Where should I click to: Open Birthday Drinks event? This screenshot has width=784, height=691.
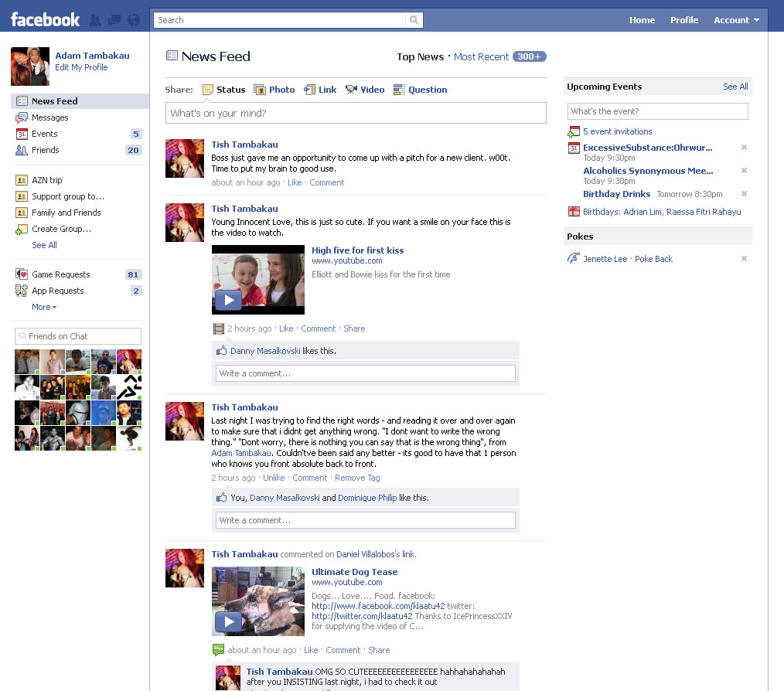pyautogui.click(x=616, y=194)
